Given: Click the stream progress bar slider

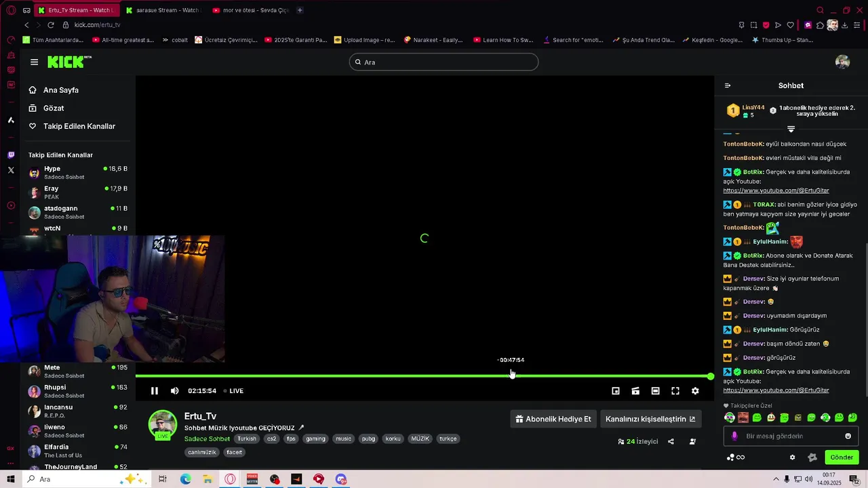Looking at the screenshot, I should [425, 376].
